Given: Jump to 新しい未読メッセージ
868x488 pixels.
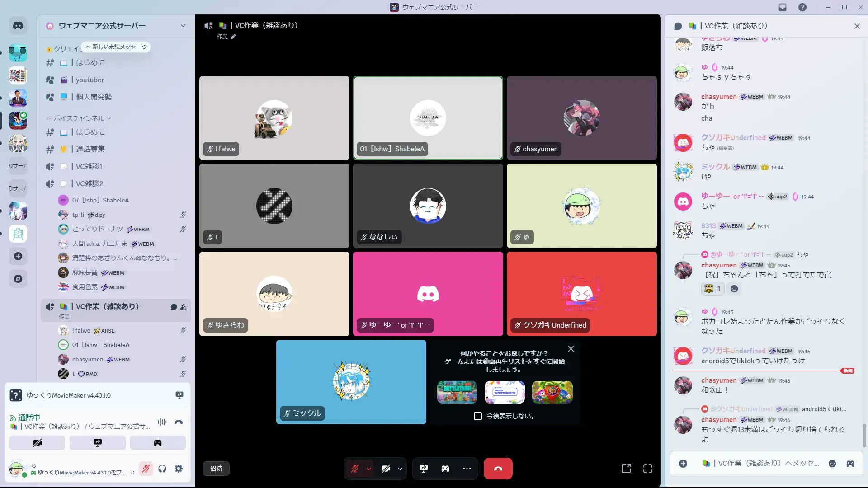Looking at the screenshot, I should pos(116,47).
